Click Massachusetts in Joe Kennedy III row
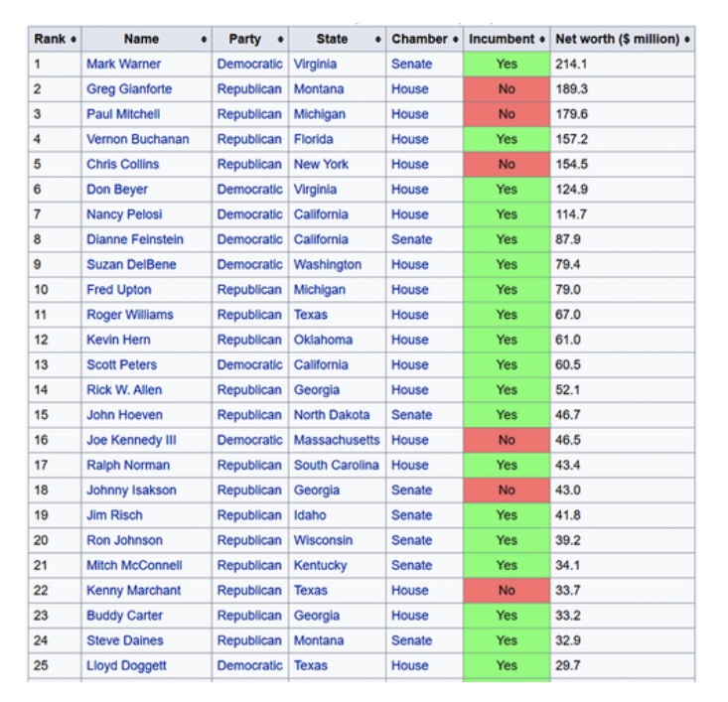Image resolution: width=728 pixels, height=702 pixels. (337, 440)
